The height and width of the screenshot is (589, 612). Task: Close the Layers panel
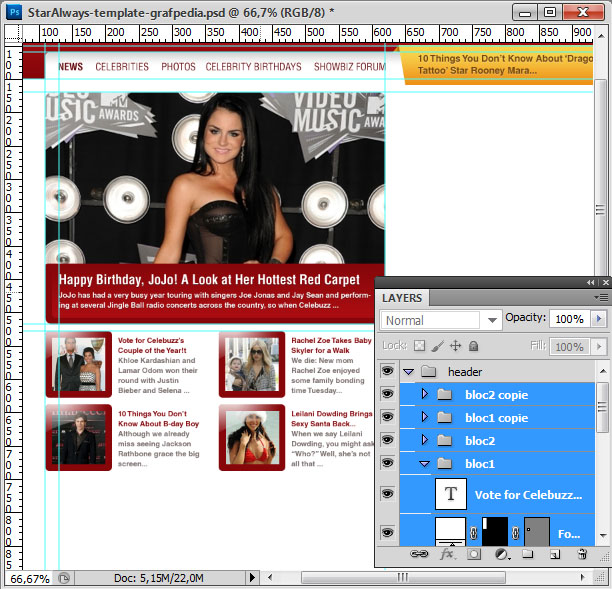pos(606,282)
